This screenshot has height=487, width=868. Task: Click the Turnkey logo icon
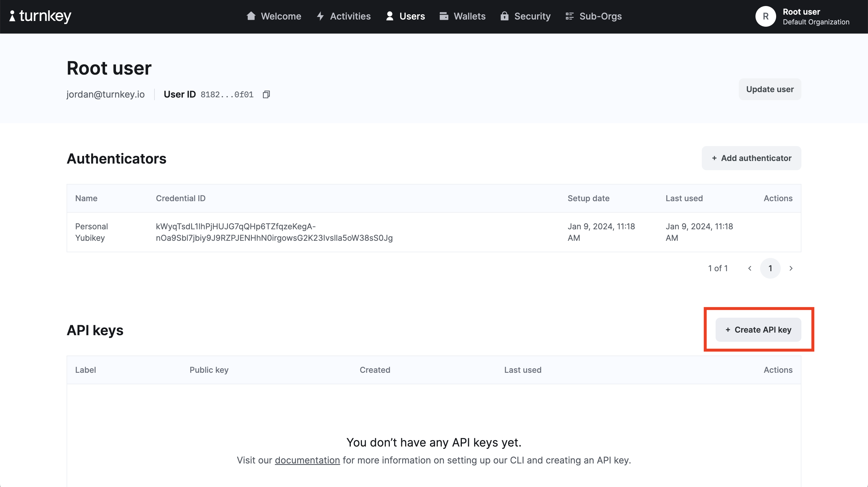point(13,16)
